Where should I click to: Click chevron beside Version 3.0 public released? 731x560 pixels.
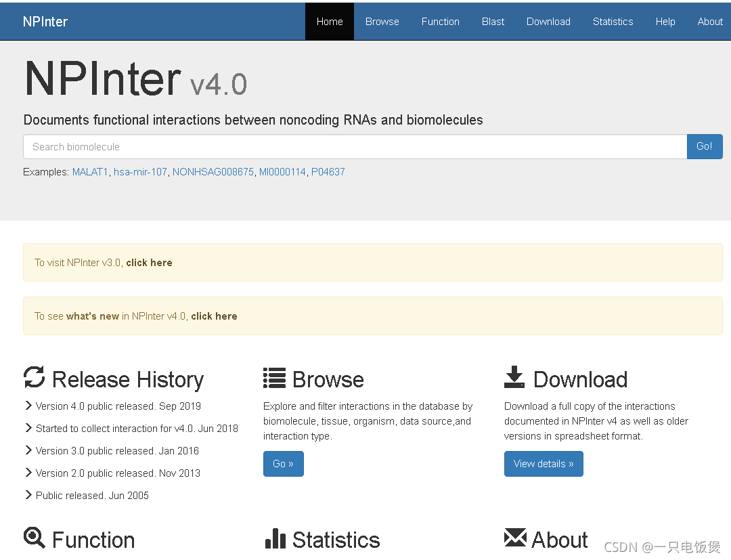pyautogui.click(x=29, y=450)
